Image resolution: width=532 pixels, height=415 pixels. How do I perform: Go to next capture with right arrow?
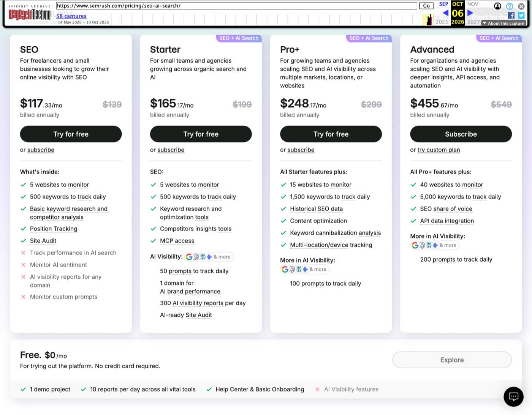click(x=470, y=13)
